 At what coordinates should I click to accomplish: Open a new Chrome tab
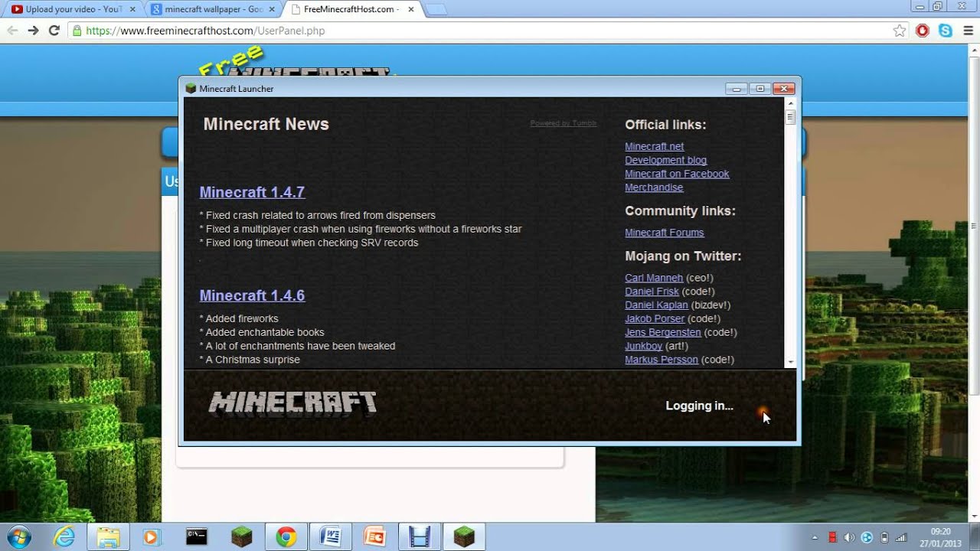tap(436, 9)
